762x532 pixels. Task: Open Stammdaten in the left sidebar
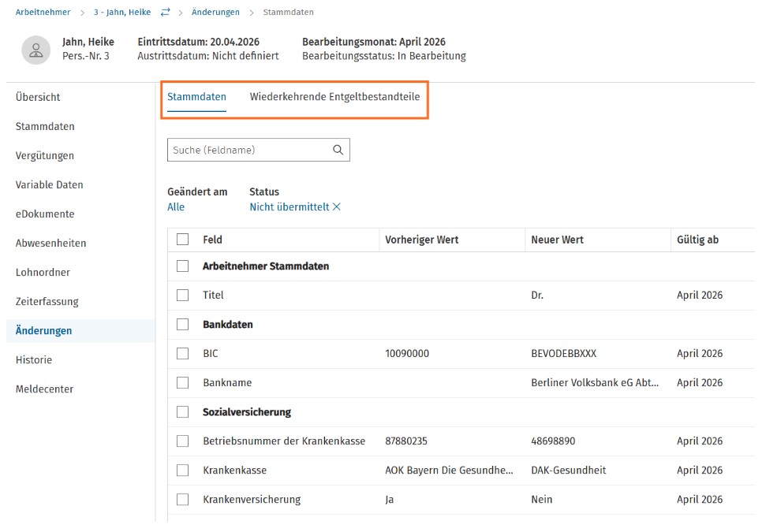[x=45, y=126]
